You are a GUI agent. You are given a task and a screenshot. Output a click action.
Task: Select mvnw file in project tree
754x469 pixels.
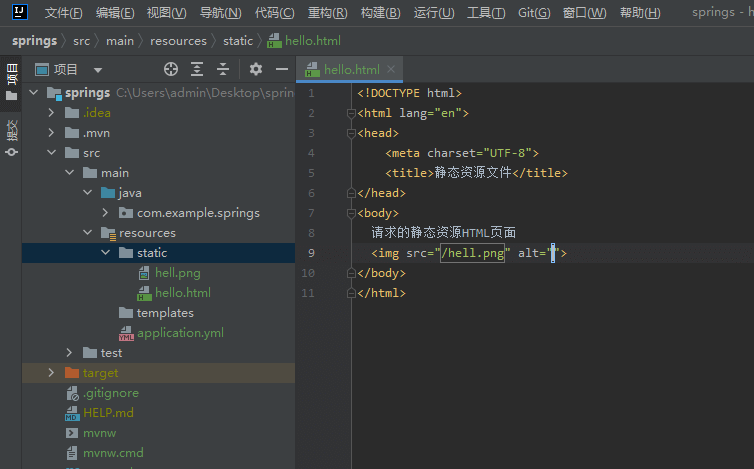point(100,433)
